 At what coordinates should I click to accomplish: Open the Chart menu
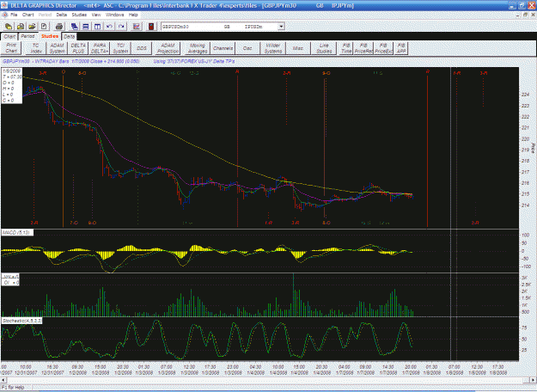click(28, 15)
